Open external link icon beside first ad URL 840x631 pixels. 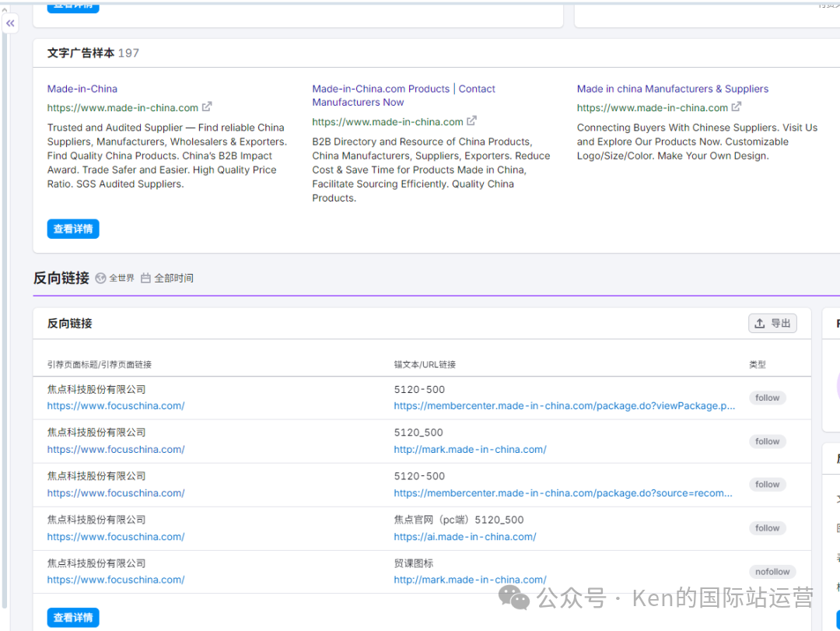(x=207, y=107)
